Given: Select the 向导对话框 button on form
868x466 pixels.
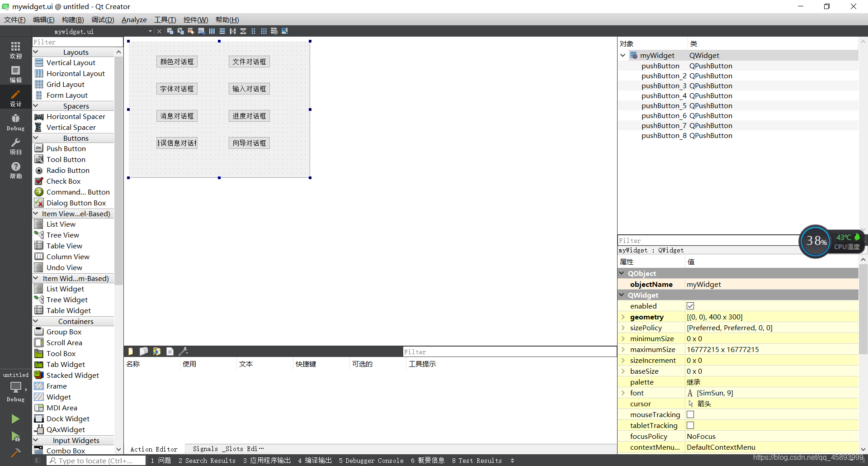Looking at the screenshot, I should (249, 143).
